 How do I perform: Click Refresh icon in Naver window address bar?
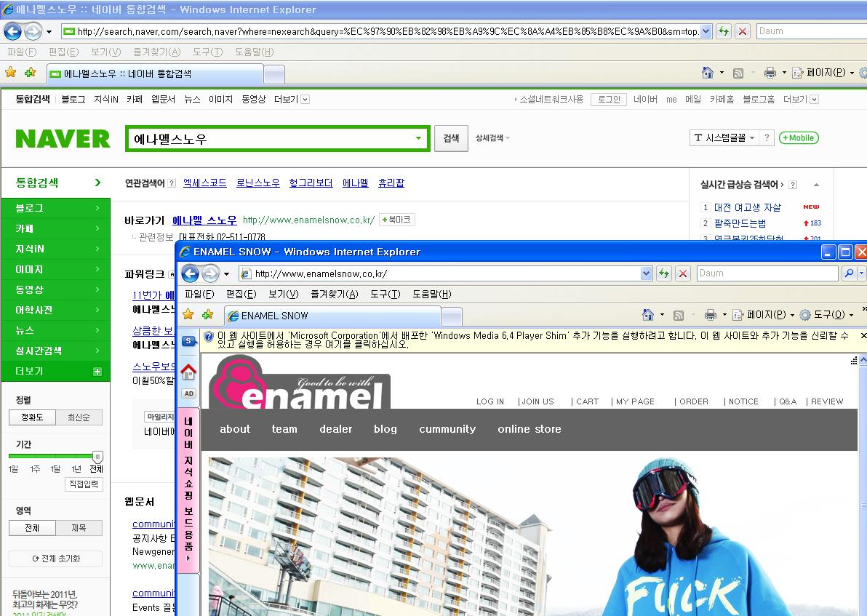click(x=723, y=31)
